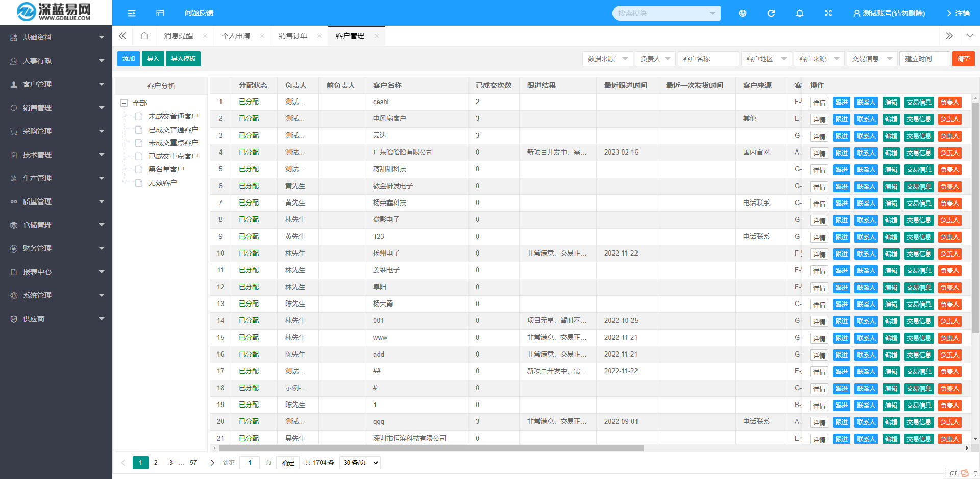Open 问题反馈 in the top bar
Image resolution: width=980 pixels, height=479 pixels.
[x=199, y=13]
